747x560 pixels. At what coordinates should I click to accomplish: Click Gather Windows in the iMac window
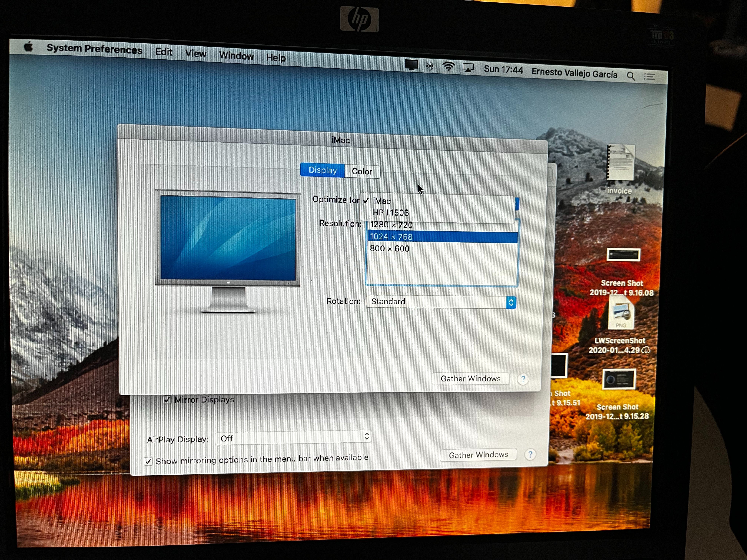pos(470,379)
